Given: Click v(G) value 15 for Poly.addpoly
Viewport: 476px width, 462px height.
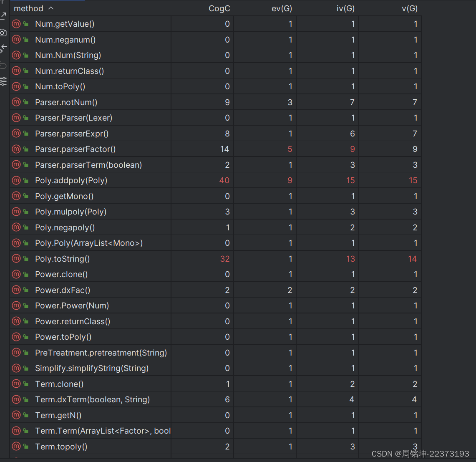Looking at the screenshot, I should click(x=413, y=180).
